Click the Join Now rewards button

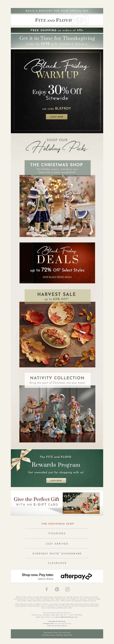click(x=56, y=480)
